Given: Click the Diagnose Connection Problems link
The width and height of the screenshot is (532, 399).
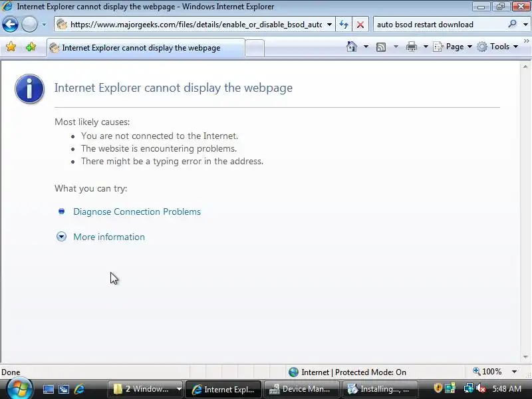Looking at the screenshot, I should 137,211.
